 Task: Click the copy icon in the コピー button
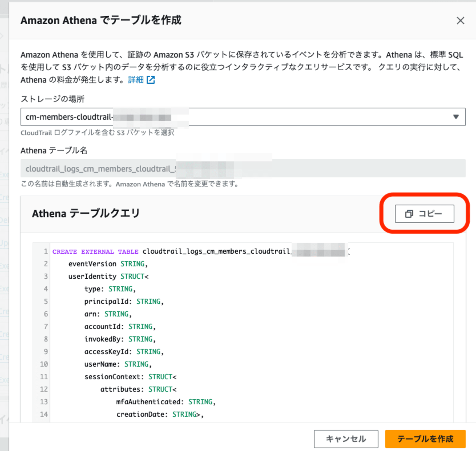pos(409,214)
